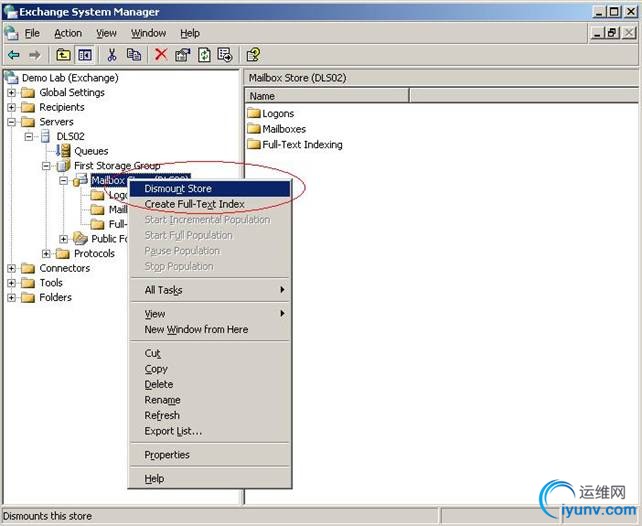Open the File menu

tap(32, 33)
